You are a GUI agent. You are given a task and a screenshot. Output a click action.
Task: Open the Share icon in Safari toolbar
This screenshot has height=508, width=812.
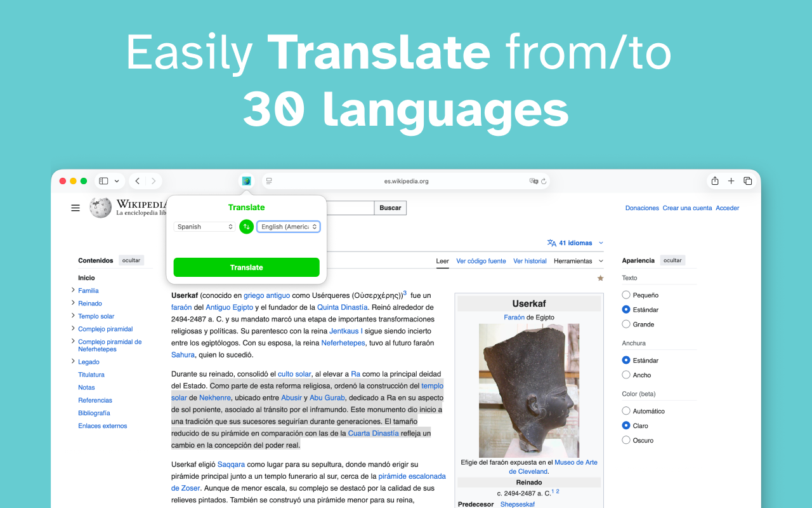[715, 181]
